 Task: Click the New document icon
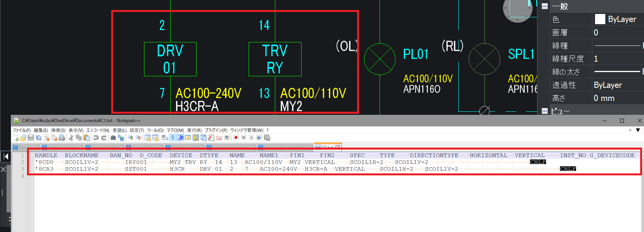[x=15, y=138]
